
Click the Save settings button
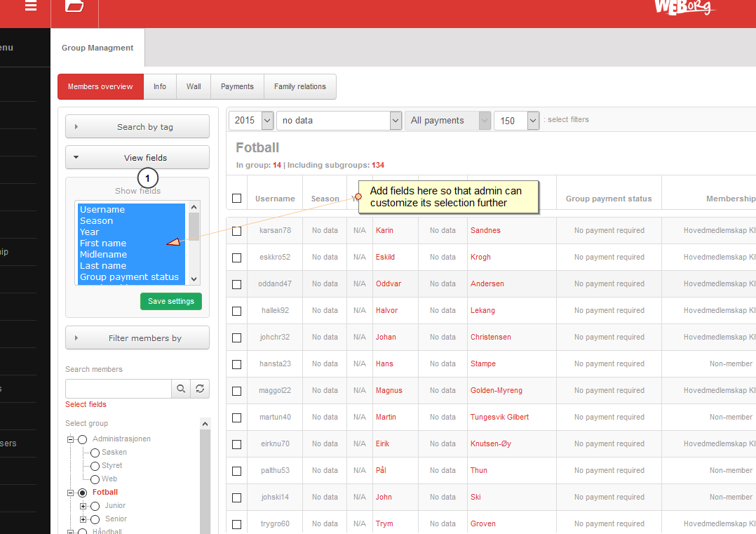click(x=171, y=302)
